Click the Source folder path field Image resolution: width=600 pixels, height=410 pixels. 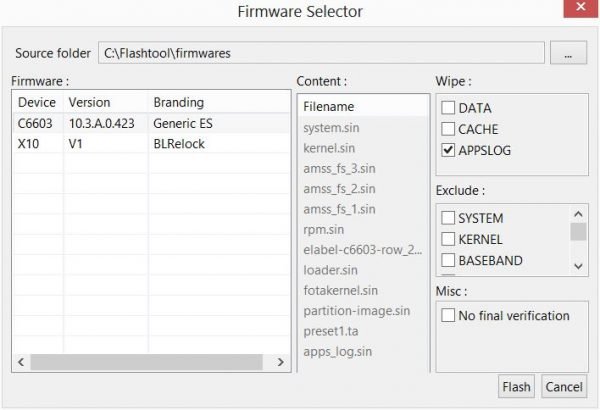[321, 53]
